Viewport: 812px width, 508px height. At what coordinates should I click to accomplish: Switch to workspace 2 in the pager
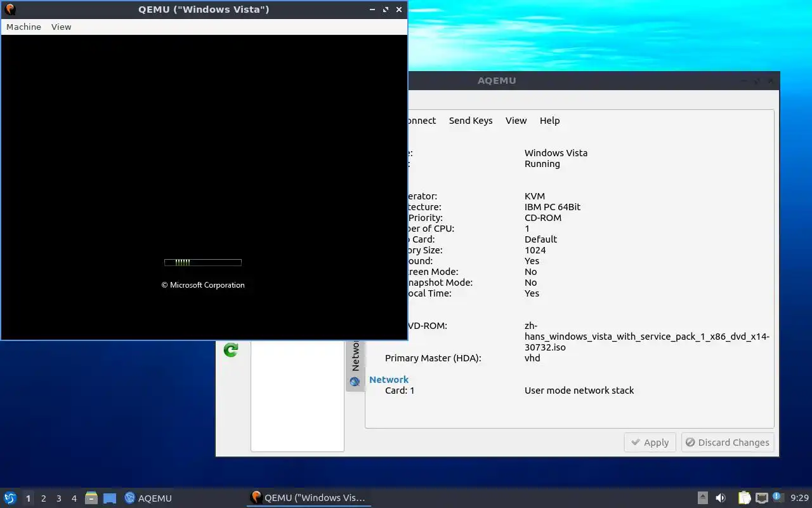(43, 498)
